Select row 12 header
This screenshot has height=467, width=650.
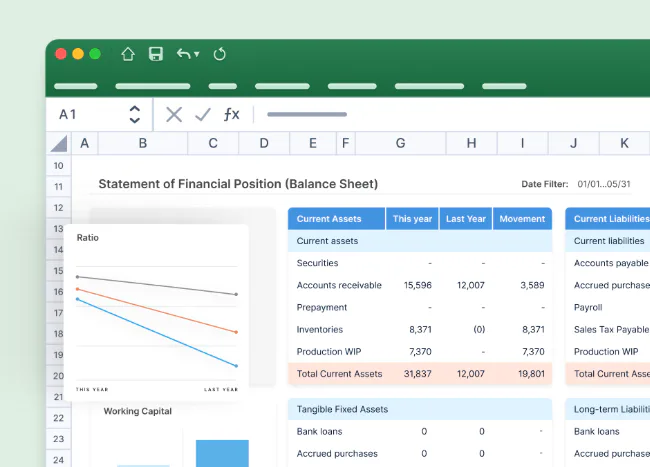(x=58, y=208)
